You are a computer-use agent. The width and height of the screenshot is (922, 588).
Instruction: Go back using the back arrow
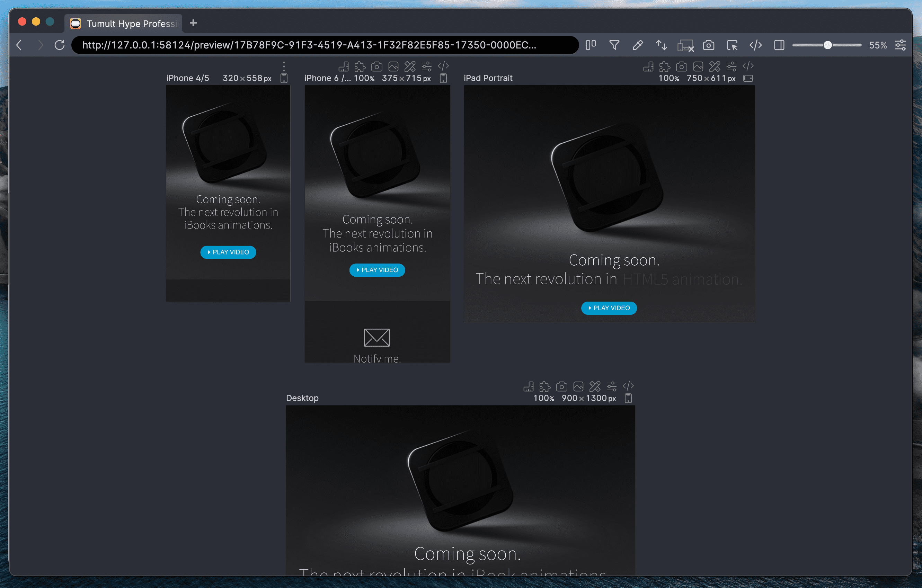(19, 45)
